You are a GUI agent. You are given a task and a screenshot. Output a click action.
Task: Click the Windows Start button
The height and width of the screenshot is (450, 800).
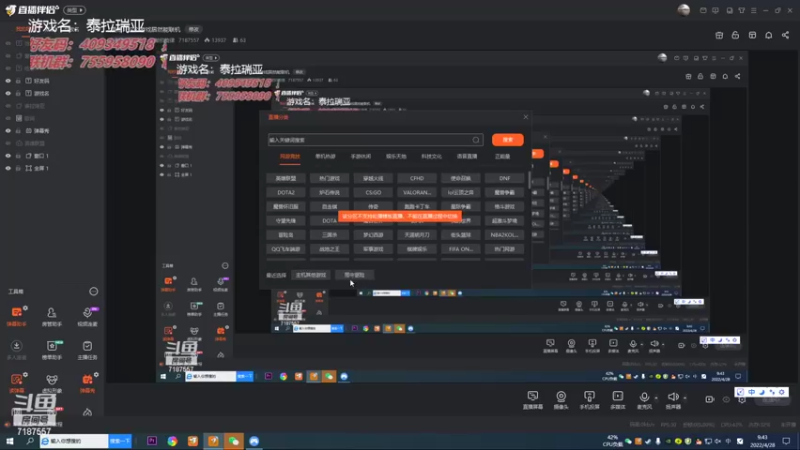coord(10,441)
